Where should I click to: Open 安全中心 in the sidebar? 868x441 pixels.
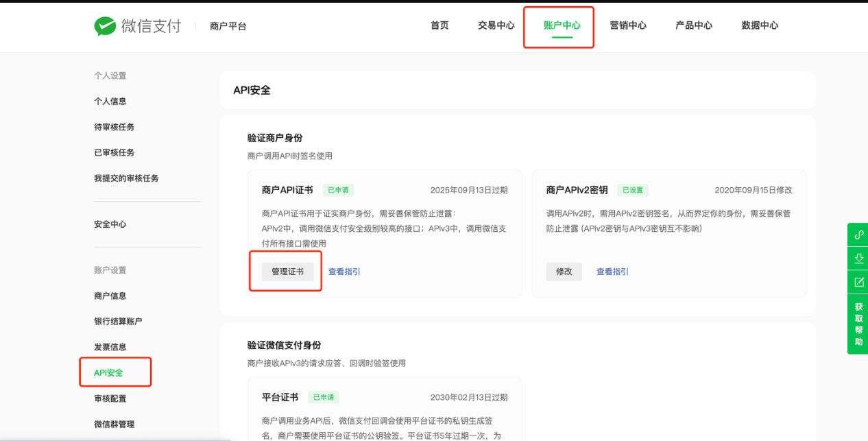point(110,224)
